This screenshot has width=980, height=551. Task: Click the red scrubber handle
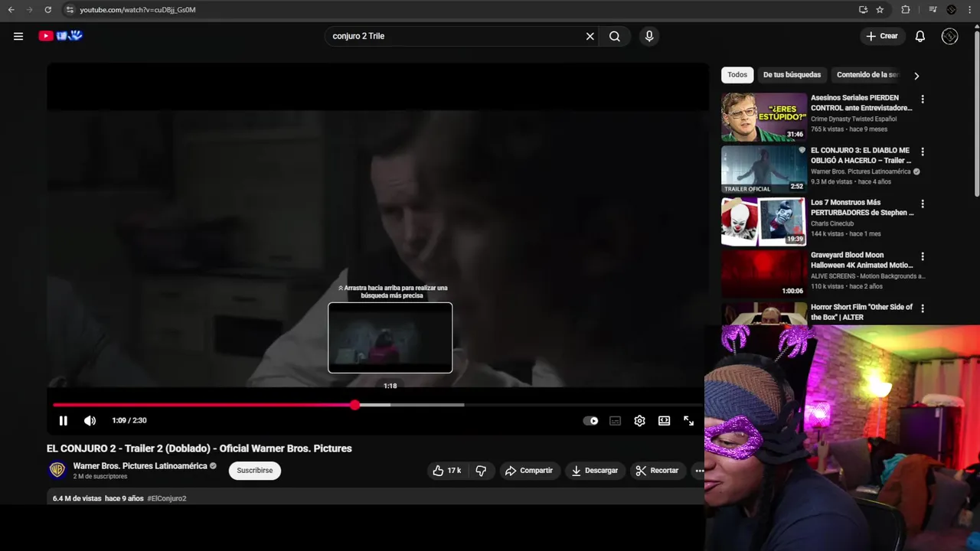tap(355, 405)
